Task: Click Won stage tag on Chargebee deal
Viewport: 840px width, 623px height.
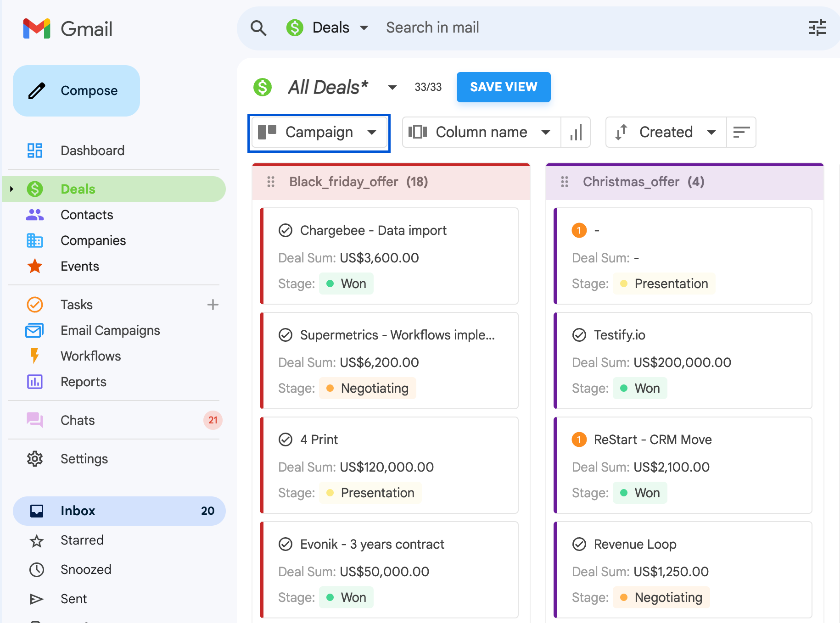Action: point(346,284)
